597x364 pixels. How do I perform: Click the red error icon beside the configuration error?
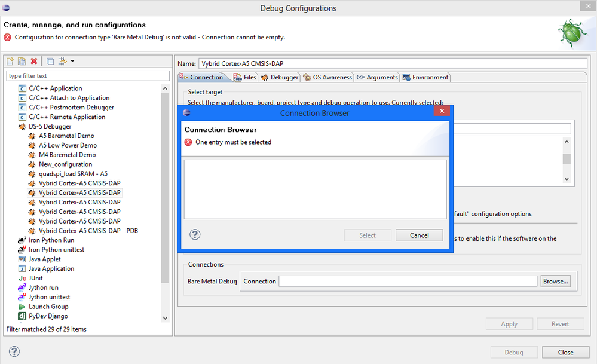(x=8, y=37)
